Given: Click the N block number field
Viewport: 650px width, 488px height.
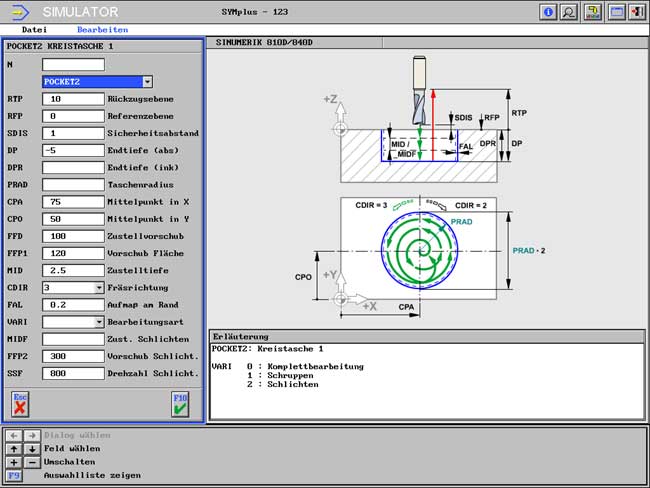Looking at the screenshot, I should tap(73, 65).
